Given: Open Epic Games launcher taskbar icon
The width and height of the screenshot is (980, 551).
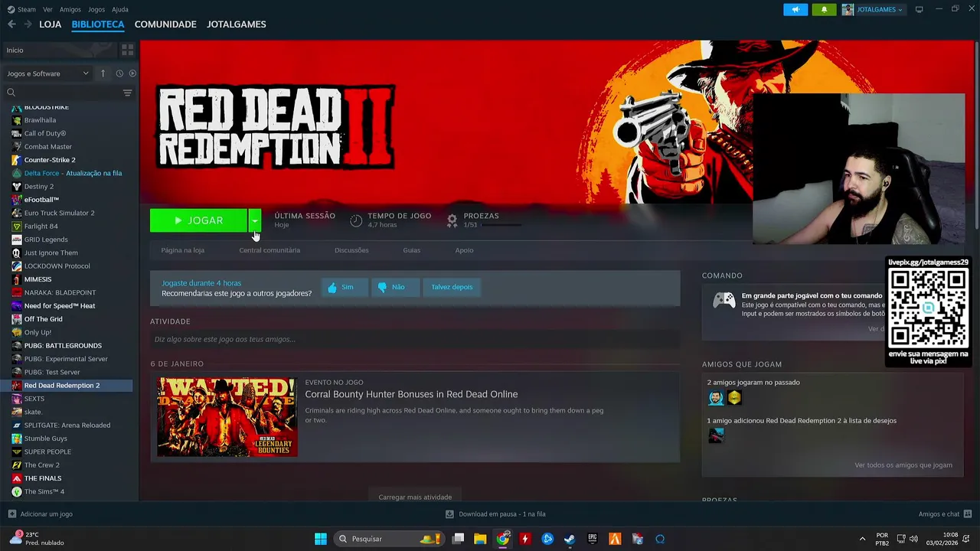Looking at the screenshot, I should (x=593, y=539).
